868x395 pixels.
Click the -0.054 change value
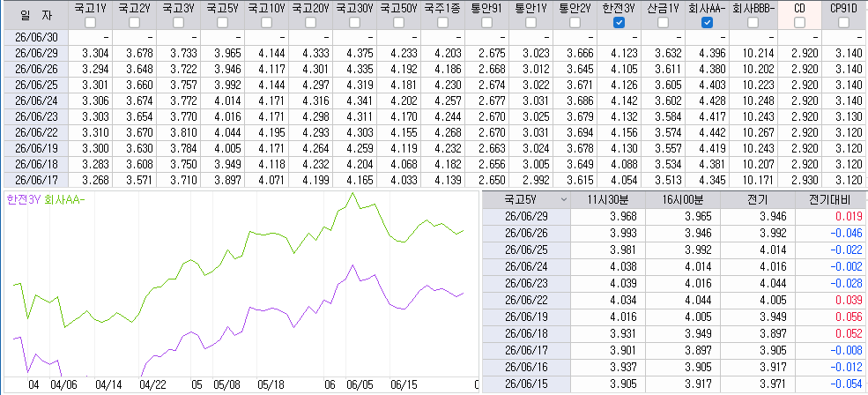click(847, 384)
